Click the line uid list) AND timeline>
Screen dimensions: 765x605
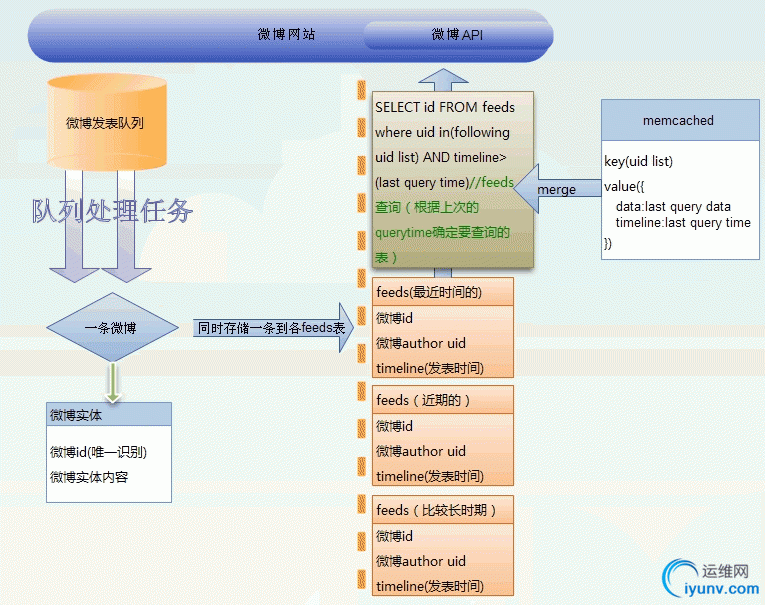point(441,157)
